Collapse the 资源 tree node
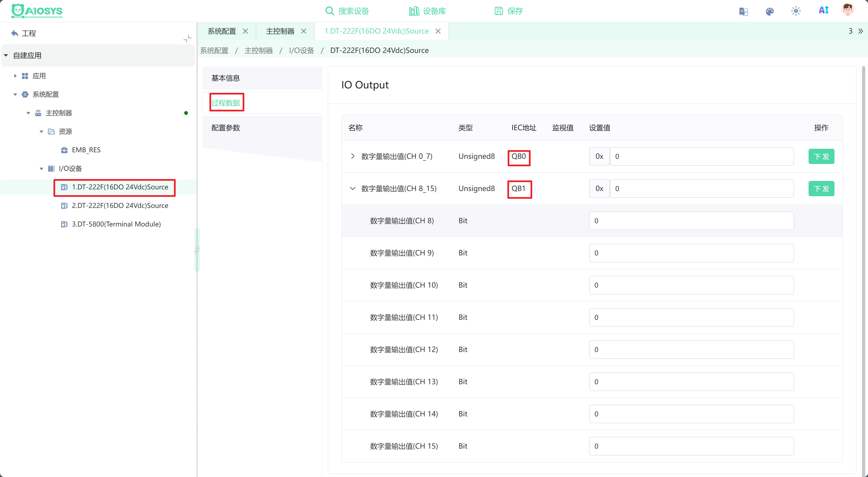Screen dimensions: 868x477 point(41,132)
